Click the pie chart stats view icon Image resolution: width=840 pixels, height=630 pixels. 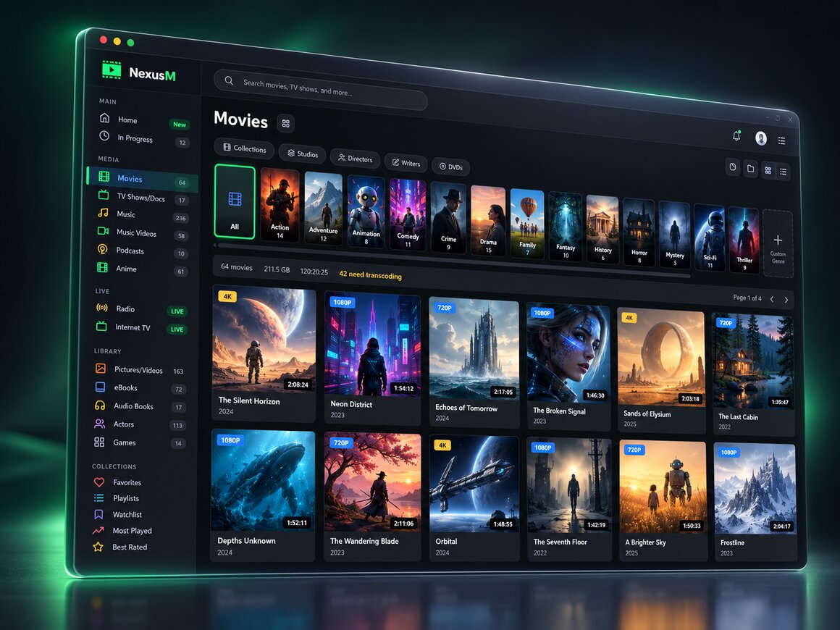(x=732, y=167)
